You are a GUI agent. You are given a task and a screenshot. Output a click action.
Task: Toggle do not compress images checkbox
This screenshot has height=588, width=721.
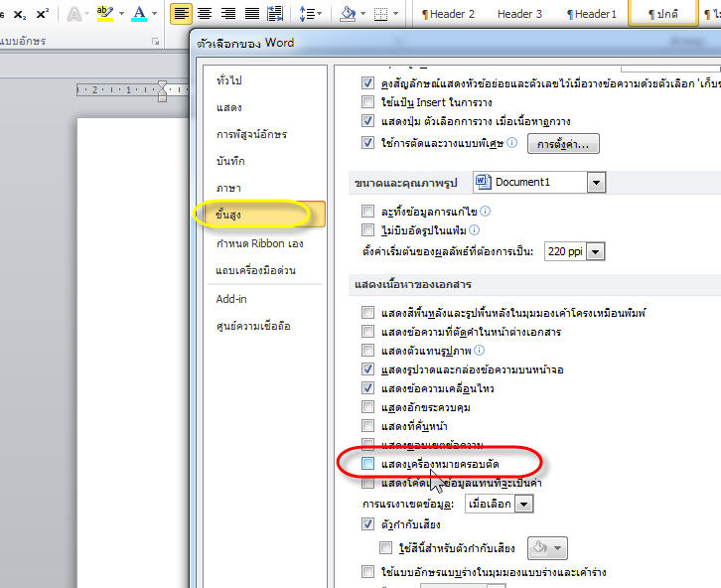tap(367, 229)
